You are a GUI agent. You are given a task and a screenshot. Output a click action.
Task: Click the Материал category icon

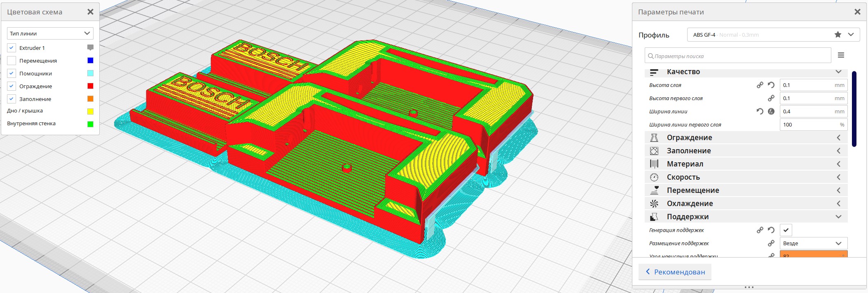point(654,164)
